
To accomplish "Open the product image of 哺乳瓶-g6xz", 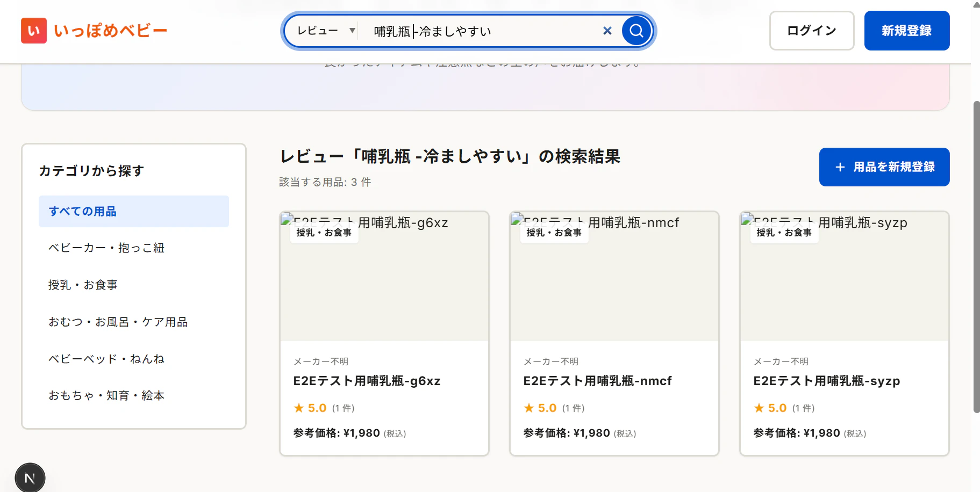I will coord(384,276).
